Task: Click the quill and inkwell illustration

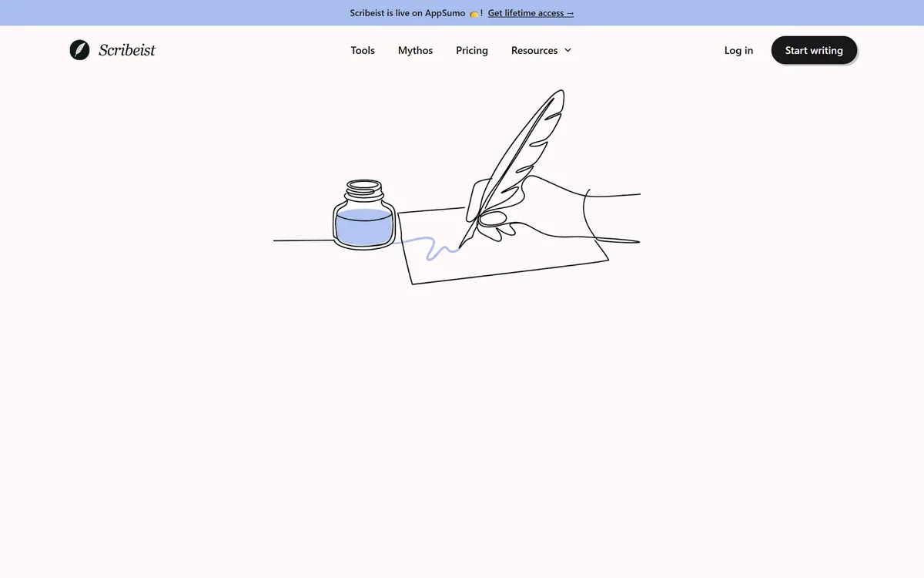Action: pos(457,187)
